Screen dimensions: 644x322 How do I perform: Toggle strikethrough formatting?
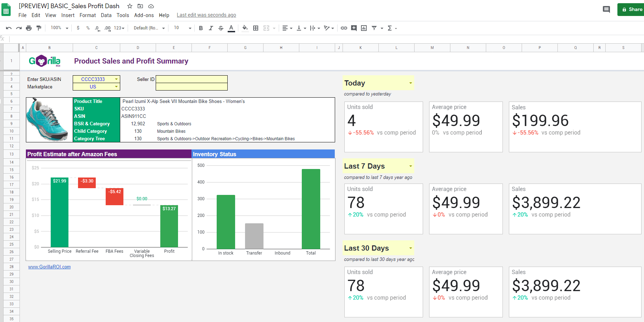pos(221,28)
